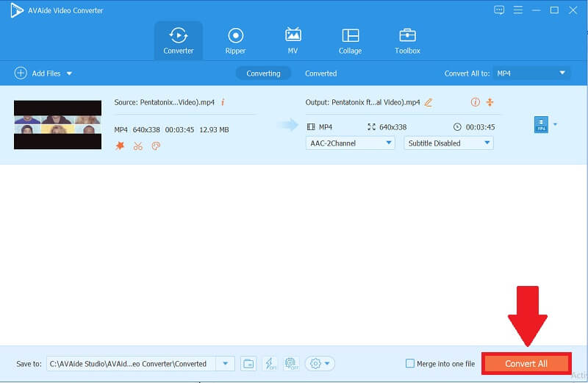Open the MV tab

tap(293, 41)
